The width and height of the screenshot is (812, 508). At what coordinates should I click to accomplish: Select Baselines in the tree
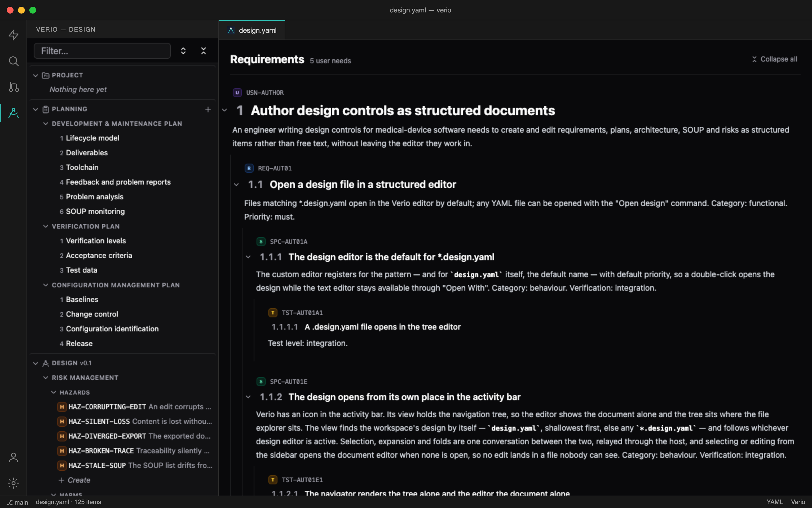coord(82,299)
